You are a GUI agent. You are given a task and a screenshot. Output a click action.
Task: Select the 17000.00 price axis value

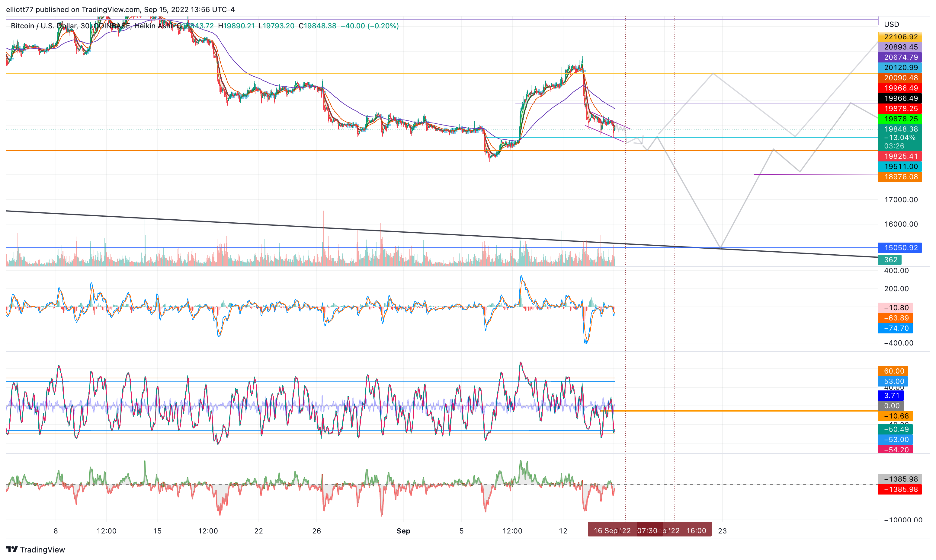(901, 200)
